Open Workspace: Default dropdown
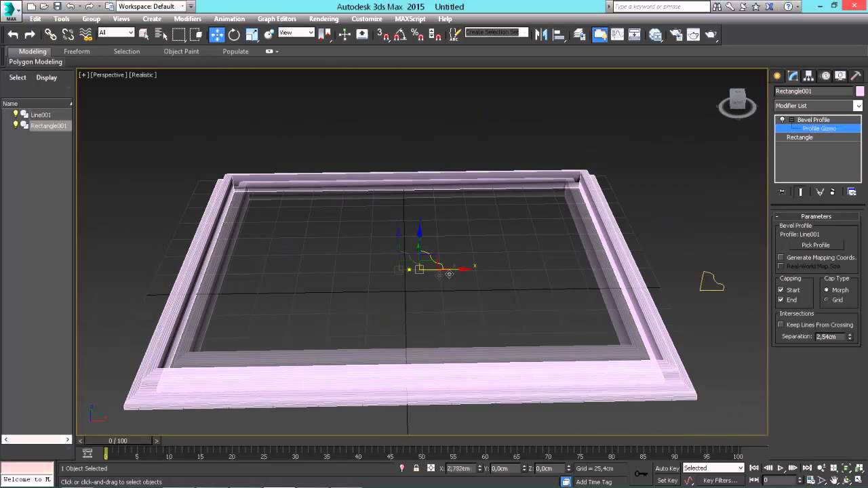Image resolution: width=868 pixels, height=488 pixels. (x=151, y=7)
